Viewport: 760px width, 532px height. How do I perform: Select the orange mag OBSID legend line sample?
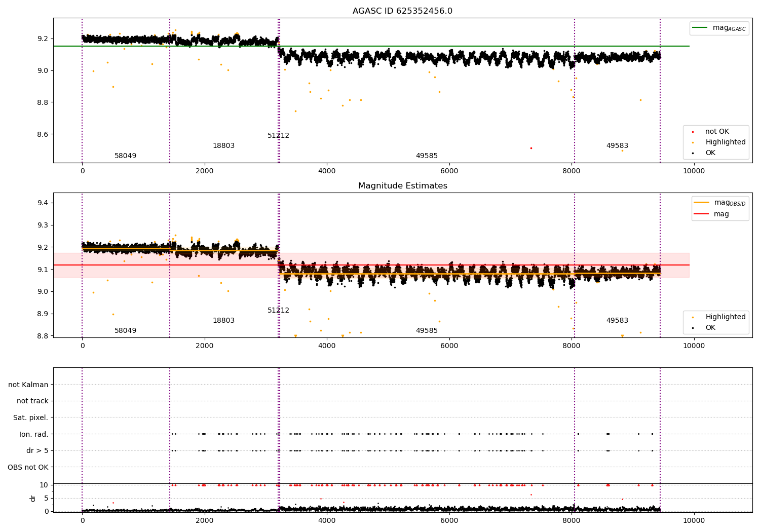702,203
